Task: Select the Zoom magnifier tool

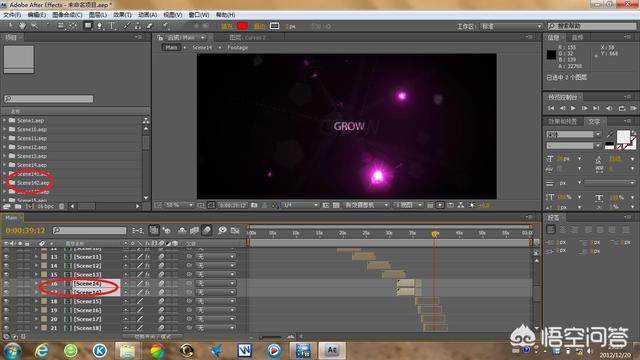Action: pos(34,26)
